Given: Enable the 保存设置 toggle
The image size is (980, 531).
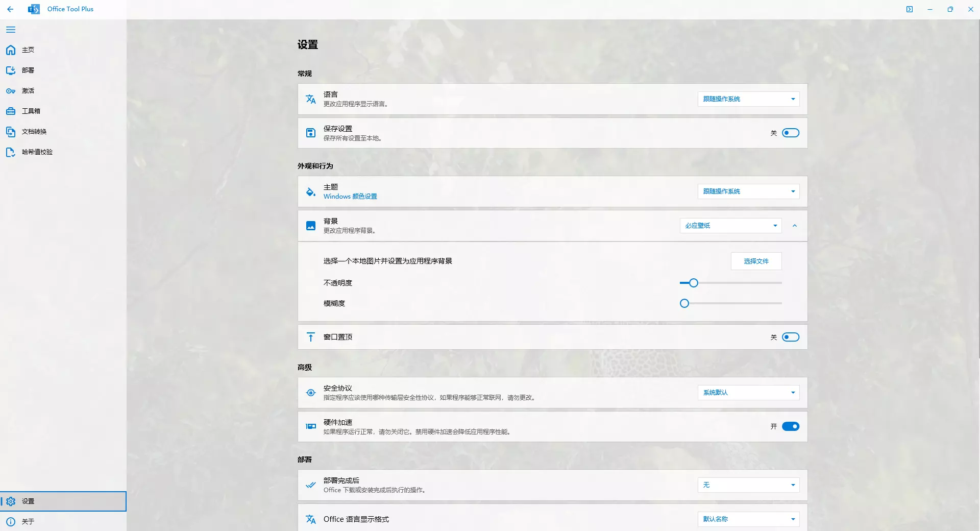Looking at the screenshot, I should coord(790,133).
